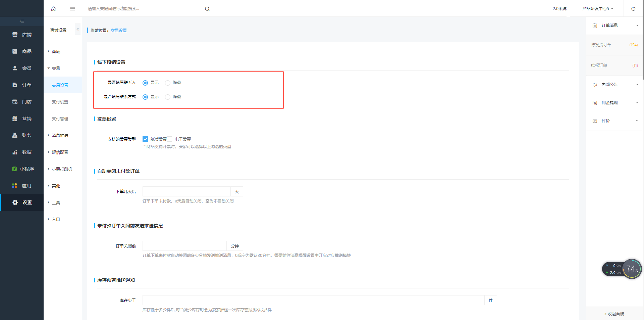Open the 营销 marketing section
644x320 pixels.
click(x=22, y=119)
